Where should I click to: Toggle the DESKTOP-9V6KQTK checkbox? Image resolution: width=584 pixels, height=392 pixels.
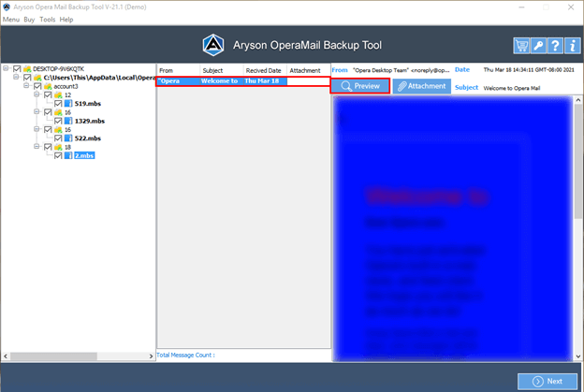(17, 69)
